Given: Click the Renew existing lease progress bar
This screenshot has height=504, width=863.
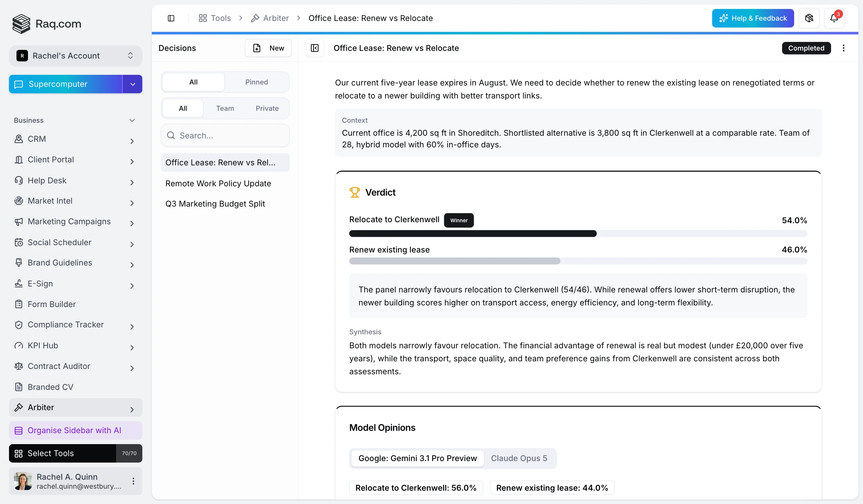Looking at the screenshot, I should pos(578,261).
